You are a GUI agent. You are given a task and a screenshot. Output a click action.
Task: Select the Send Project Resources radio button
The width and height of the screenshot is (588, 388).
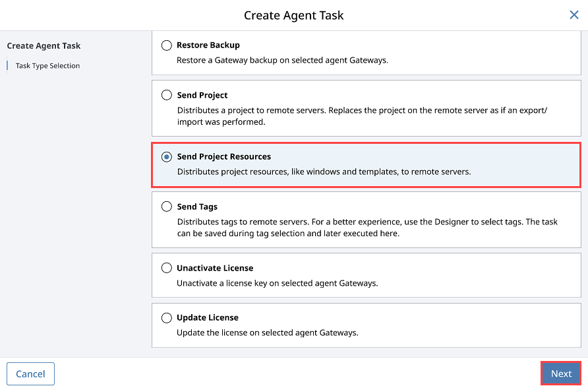pyautogui.click(x=167, y=156)
